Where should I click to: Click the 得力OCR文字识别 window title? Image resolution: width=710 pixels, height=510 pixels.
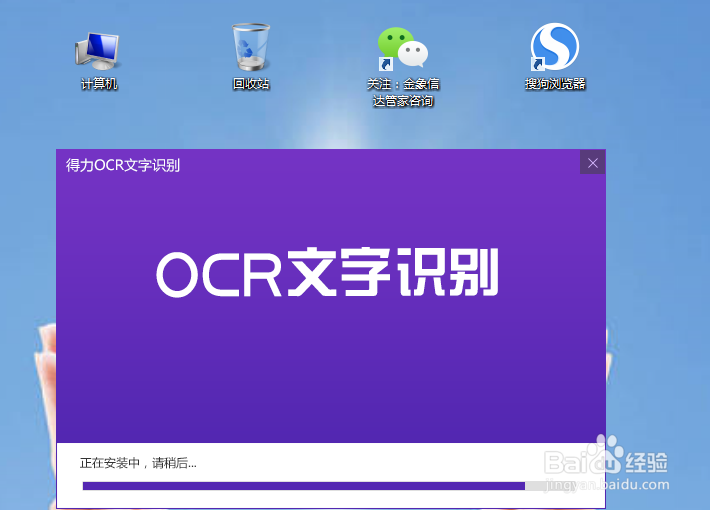(123, 165)
